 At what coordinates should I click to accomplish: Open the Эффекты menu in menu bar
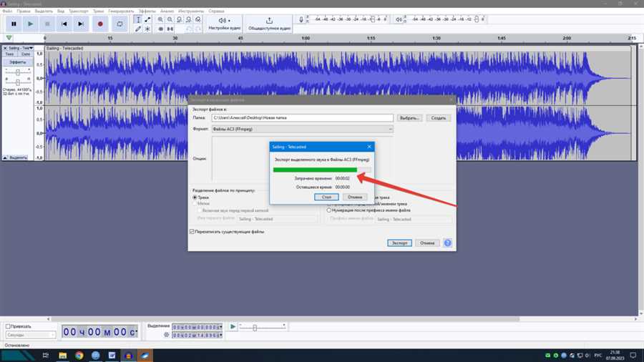(x=147, y=11)
